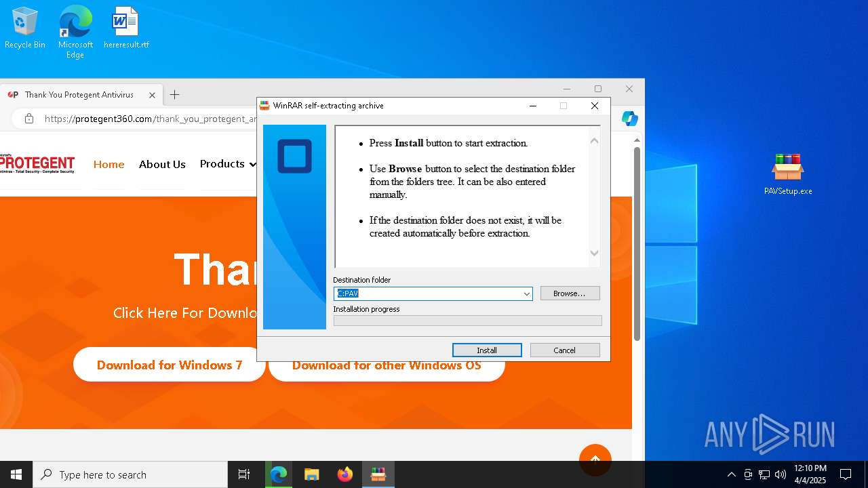The width and height of the screenshot is (868, 488).
Task: Show hidden system tray icons
Action: click(x=731, y=474)
